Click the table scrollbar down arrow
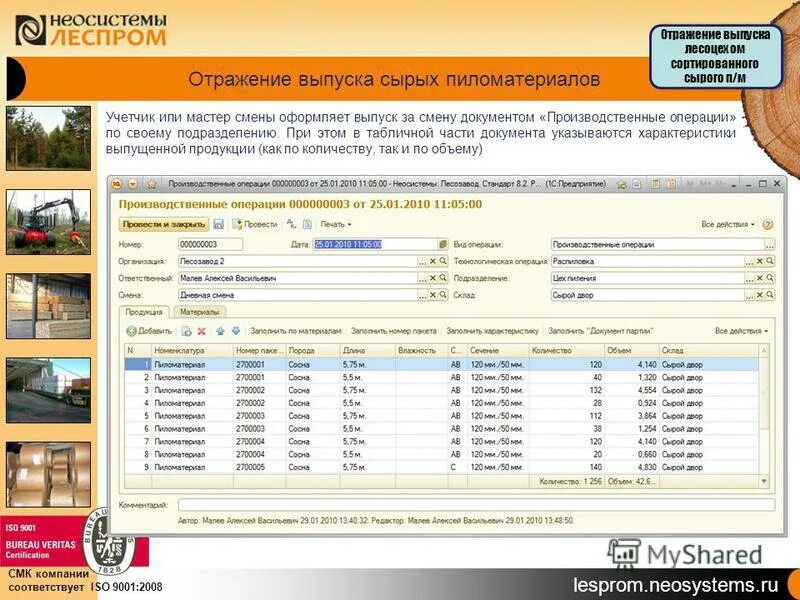Image resolution: width=800 pixels, height=600 pixels. (x=764, y=481)
